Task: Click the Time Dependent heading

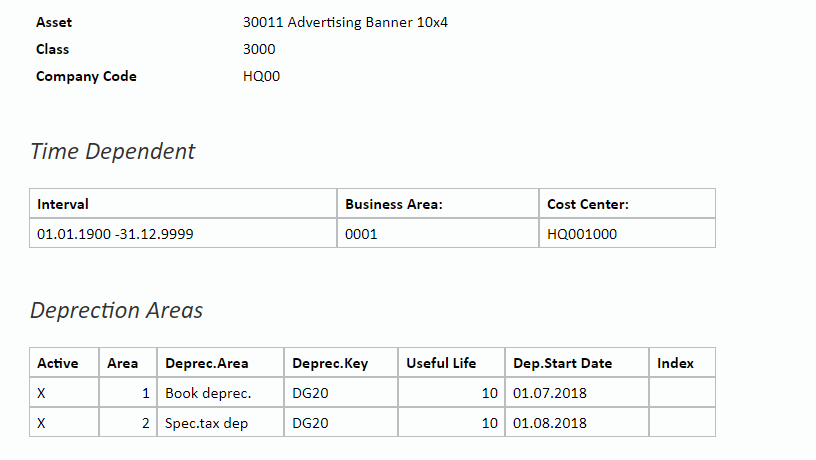Action: (112, 151)
